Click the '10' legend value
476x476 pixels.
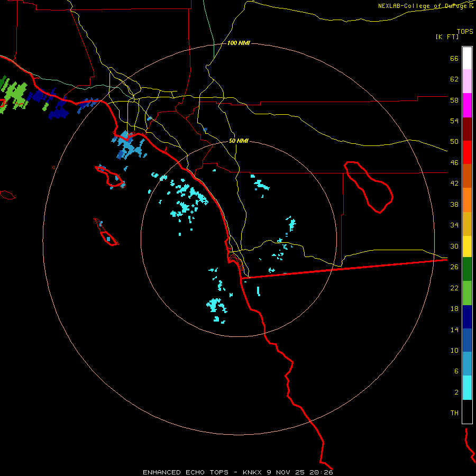click(x=454, y=350)
